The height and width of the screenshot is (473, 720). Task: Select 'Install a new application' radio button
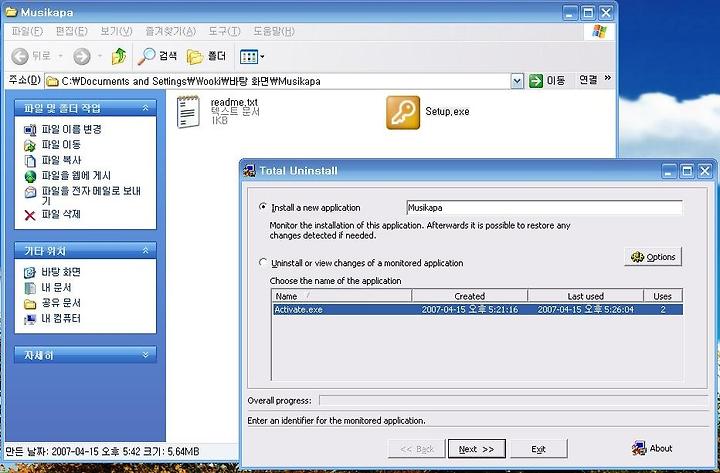pyautogui.click(x=263, y=207)
